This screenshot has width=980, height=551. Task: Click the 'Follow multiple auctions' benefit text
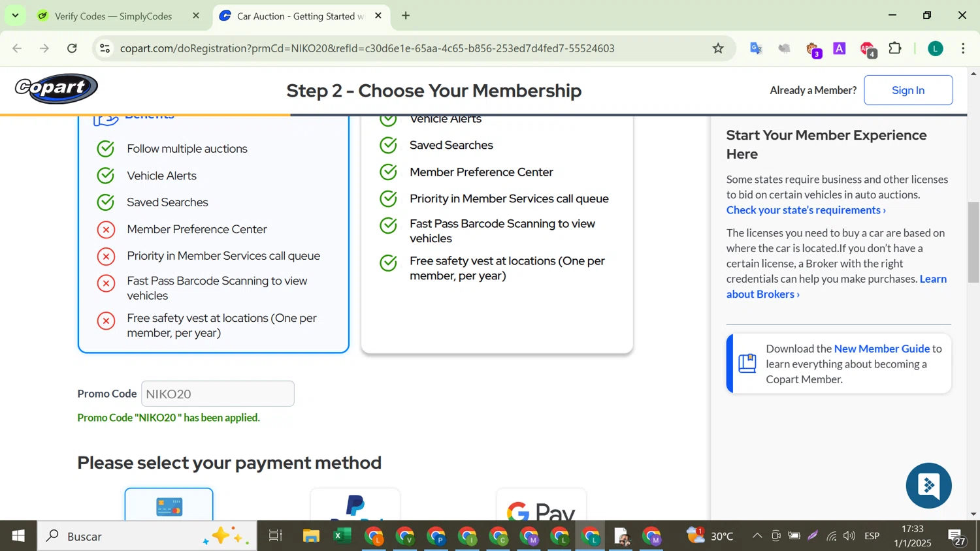[x=188, y=149]
